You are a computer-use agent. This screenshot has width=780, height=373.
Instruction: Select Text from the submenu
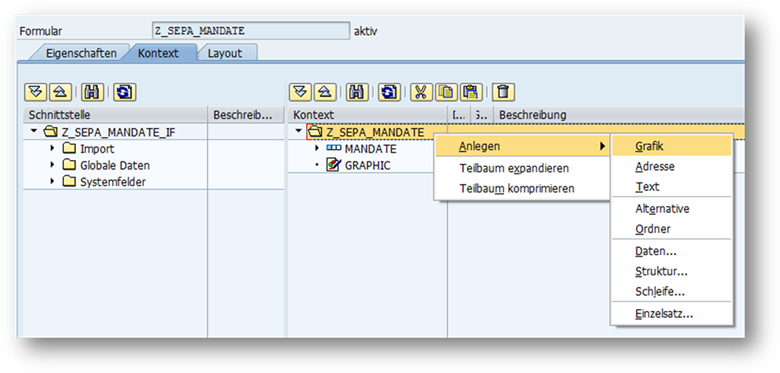tap(672, 187)
